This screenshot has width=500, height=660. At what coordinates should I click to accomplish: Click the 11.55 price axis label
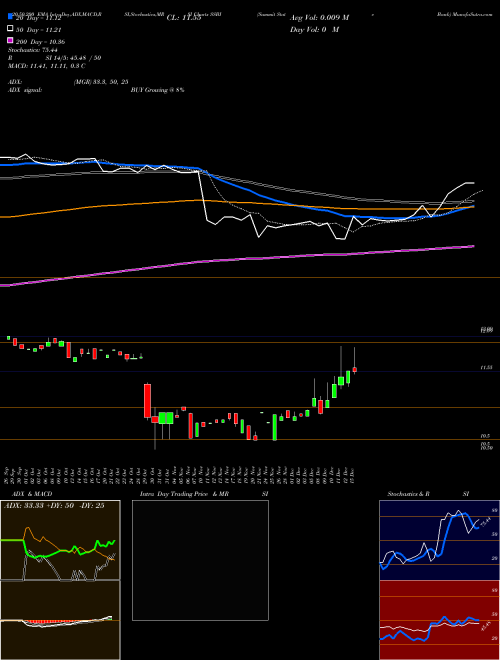pos(487,367)
